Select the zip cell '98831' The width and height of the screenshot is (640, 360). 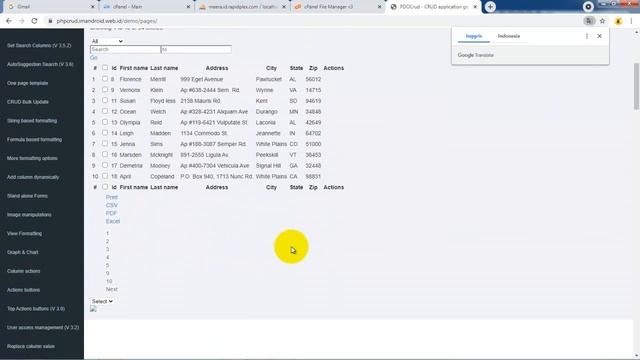313,176
